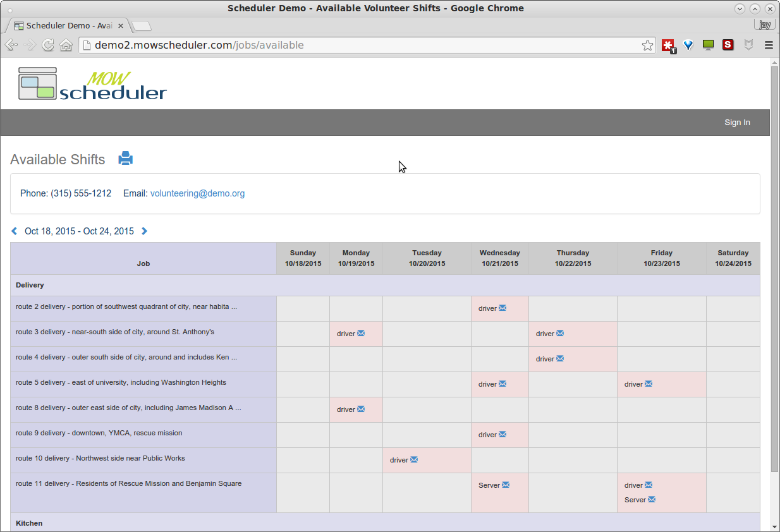Click envelope icon for route 11 Wednesday Server
The height and width of the screenshot is (532, 780).
click(x=506, y=485)
